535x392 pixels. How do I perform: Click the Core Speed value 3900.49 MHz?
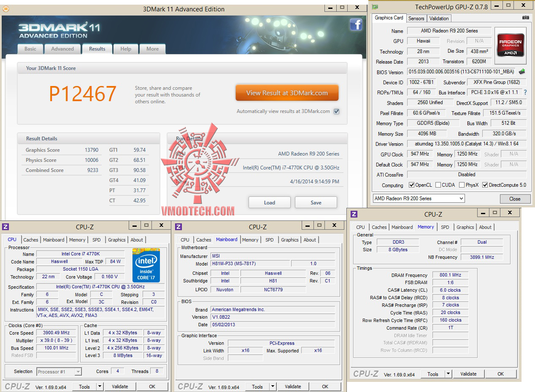(57, 333)
